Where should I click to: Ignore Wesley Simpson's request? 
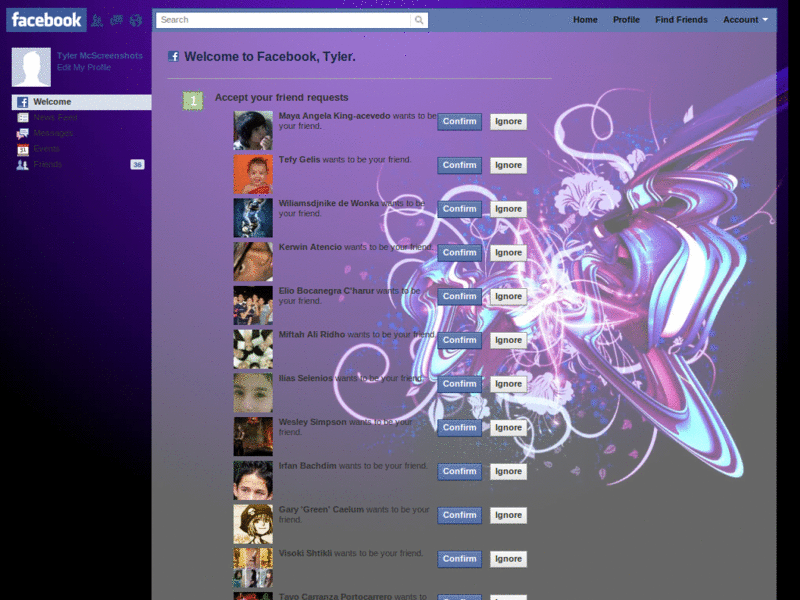[x=508, y=428]
